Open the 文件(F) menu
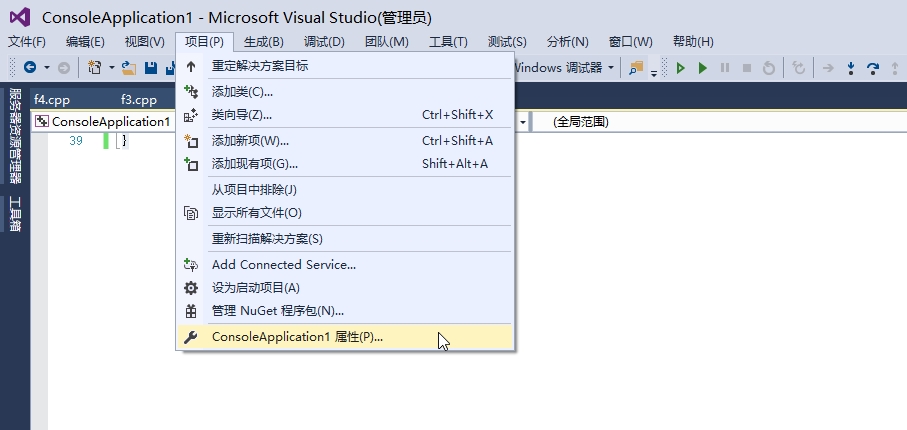This screenshot has width=907, height=430. click(x=27, y=42)
